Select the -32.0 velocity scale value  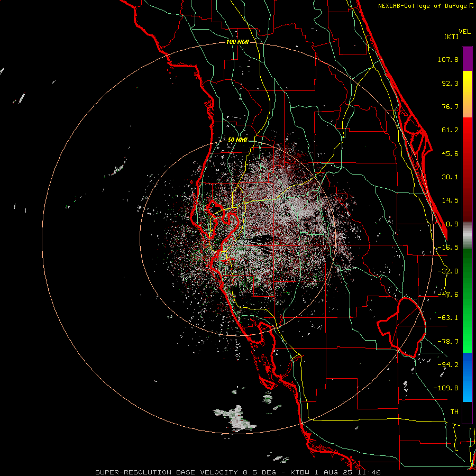448,271
